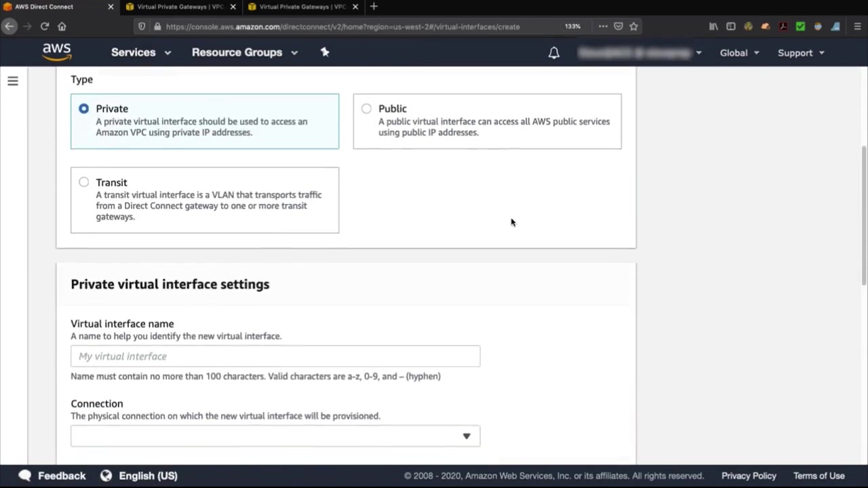Select the Transit interface type radio
The image size is (868, 488).
coord(83,182)
